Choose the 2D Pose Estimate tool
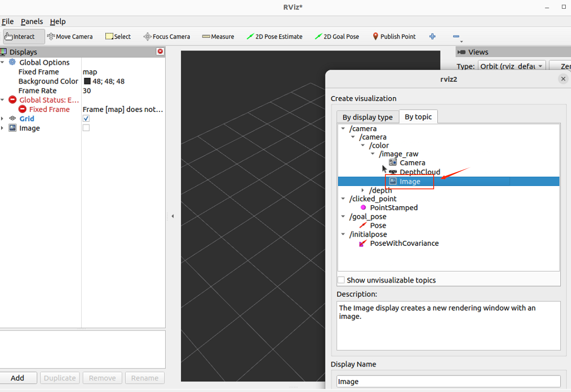The height and width of the screenshot is (392, 571). pyautogui.click(x=275, y=36)
